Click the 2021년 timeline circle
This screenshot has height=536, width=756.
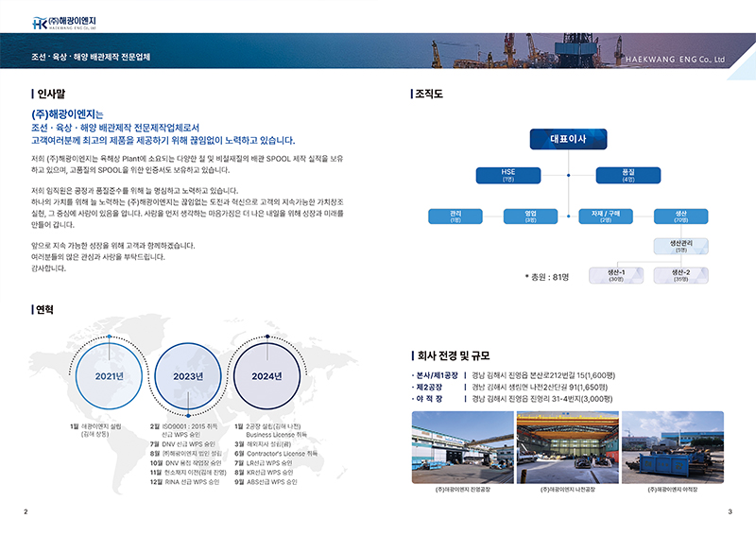(109, 376)
